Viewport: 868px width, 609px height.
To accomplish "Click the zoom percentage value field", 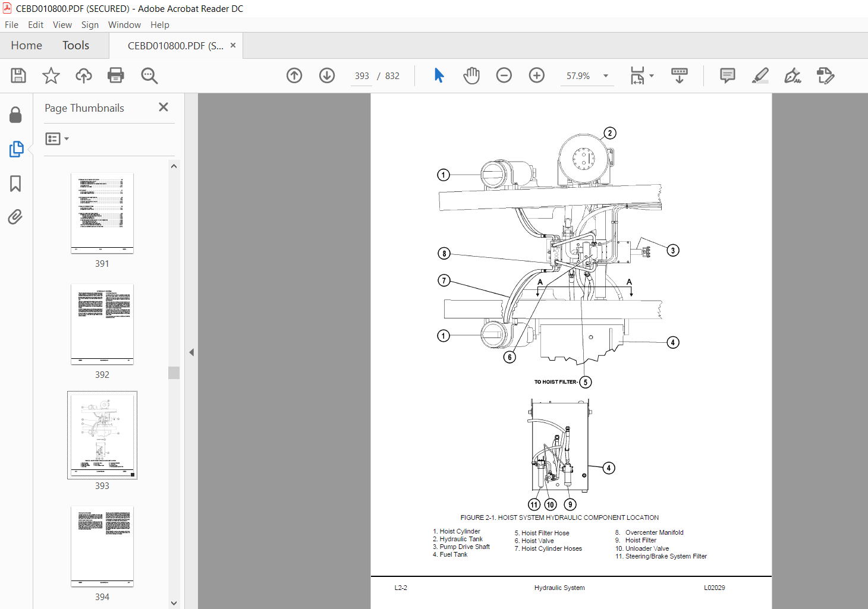I will pyautogui.click(x=578, y=76).
